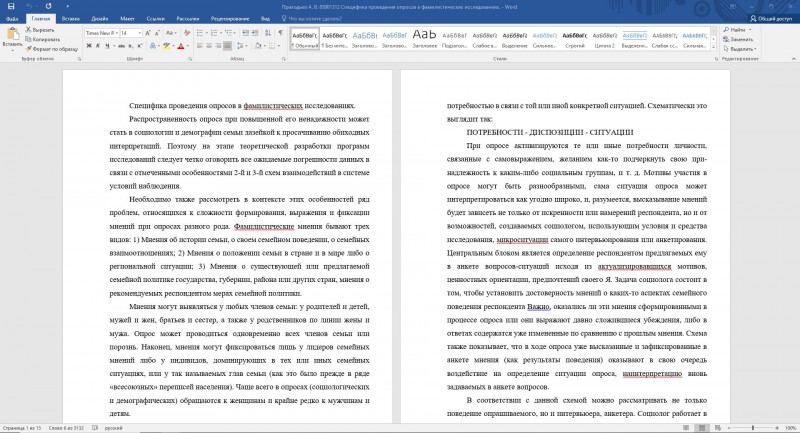Open the multilevel list dropdown
The width and height of the screenshot is (800, 433).
coord(230,33)
